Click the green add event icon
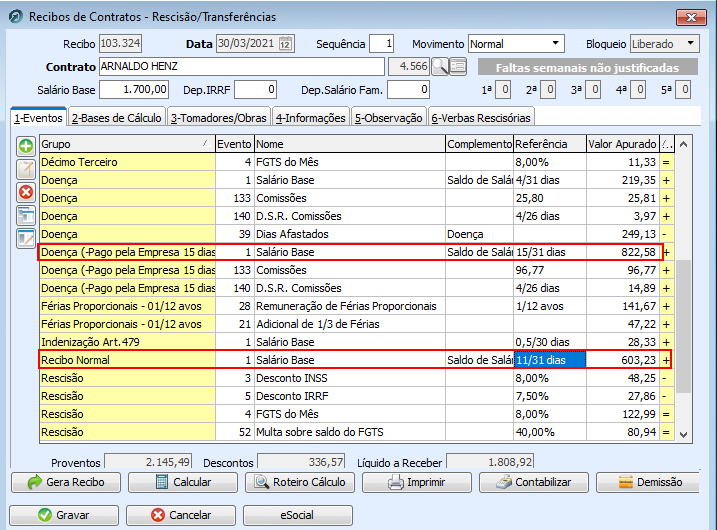717x530 pixels. (26, 146)
